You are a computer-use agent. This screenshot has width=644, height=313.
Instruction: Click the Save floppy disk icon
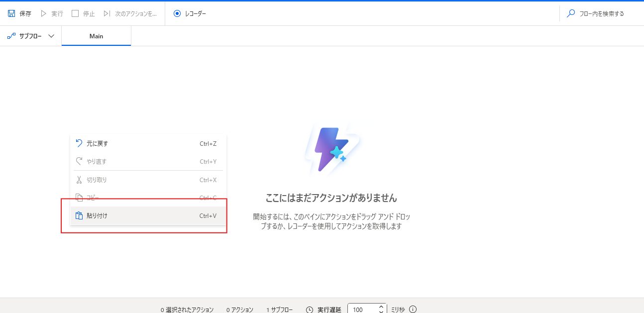coord(11,13)
